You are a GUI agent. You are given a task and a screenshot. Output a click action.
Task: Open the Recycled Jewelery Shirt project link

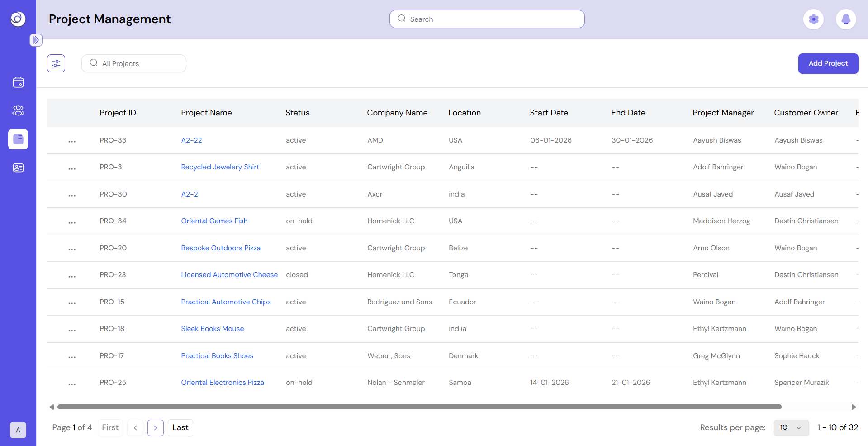(220, 167)
